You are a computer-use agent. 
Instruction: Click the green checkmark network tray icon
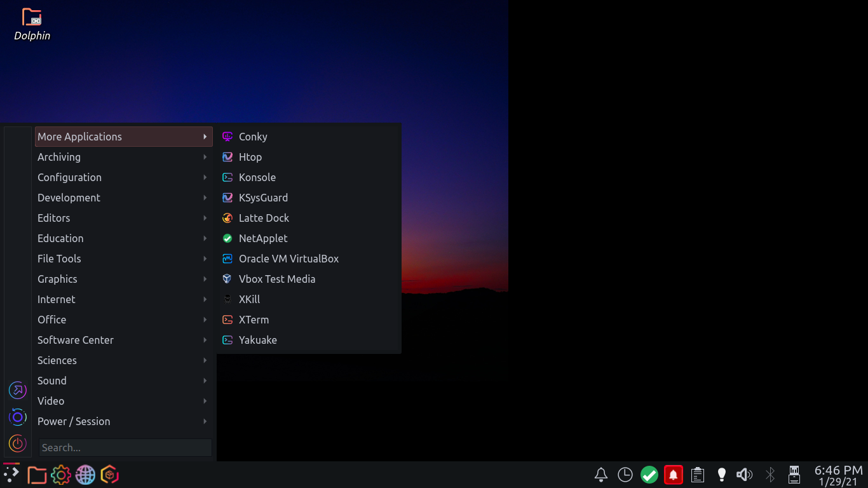point(649,475)
